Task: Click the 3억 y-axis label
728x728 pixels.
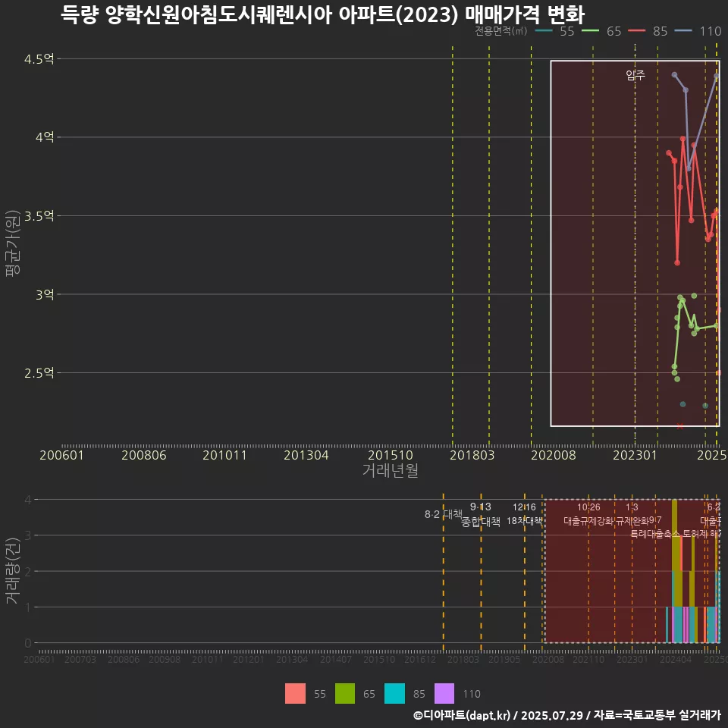Action: (x=45, y=294)
